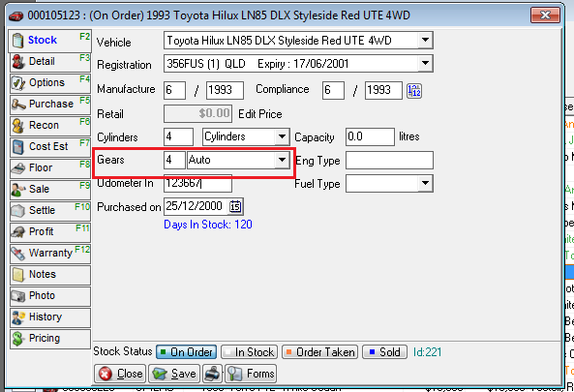Click the Forms button
Viewport: 574px width, 392px height.
251,374
